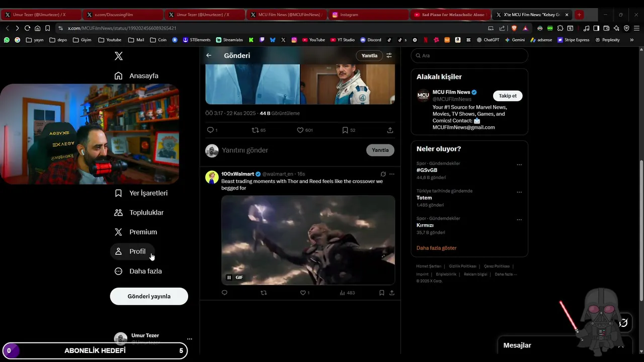
Task: Open Premium in the sidebar
Action: 136,232
